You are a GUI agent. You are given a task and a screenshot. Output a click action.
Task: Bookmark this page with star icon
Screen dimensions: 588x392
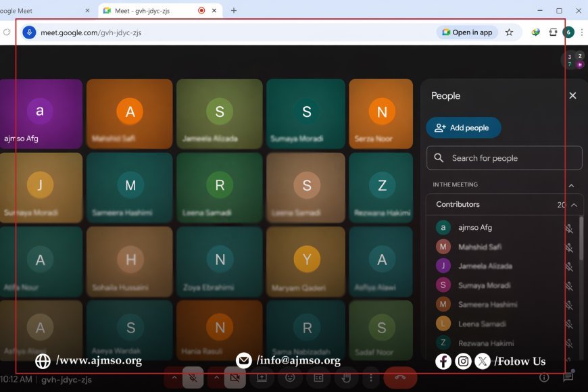(509, 32)
